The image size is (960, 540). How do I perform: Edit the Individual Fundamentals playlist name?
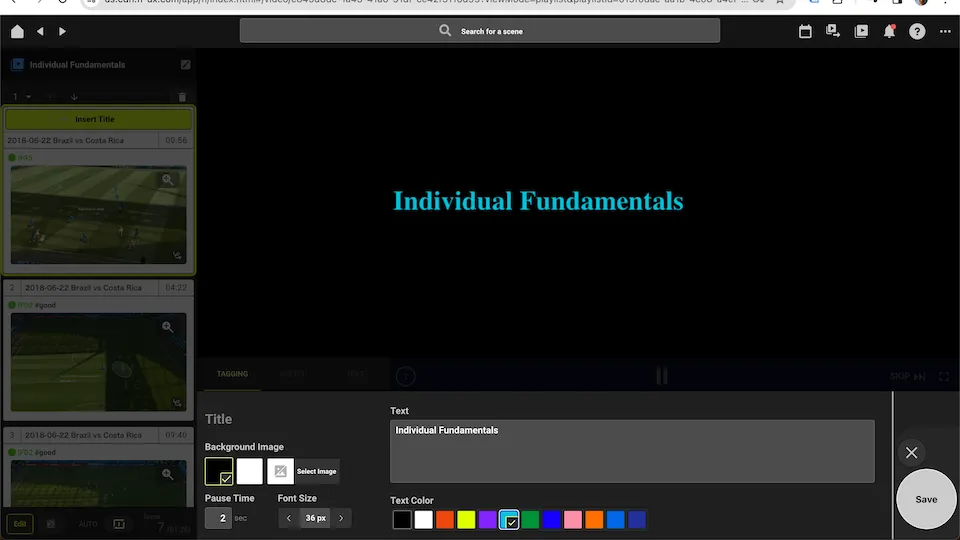186,64
